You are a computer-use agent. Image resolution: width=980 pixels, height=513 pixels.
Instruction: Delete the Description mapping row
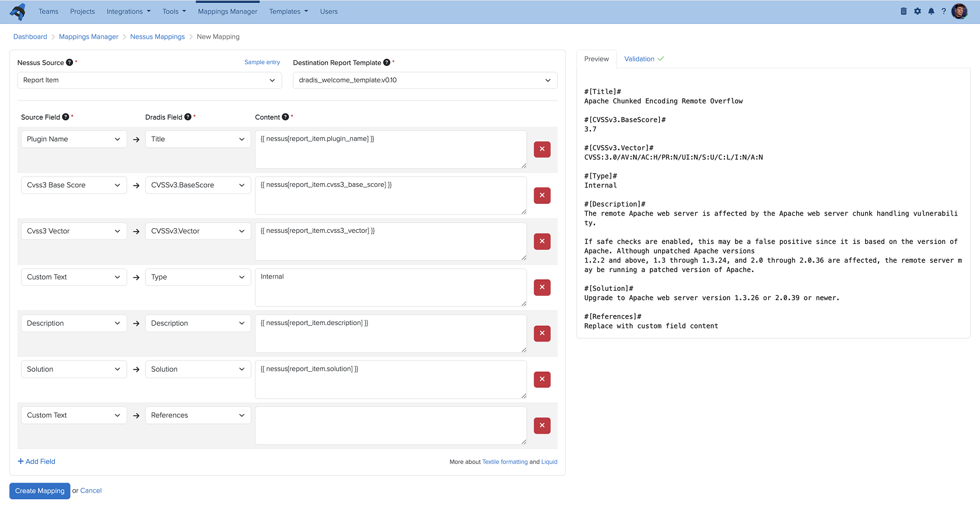(x=542, y=333)
